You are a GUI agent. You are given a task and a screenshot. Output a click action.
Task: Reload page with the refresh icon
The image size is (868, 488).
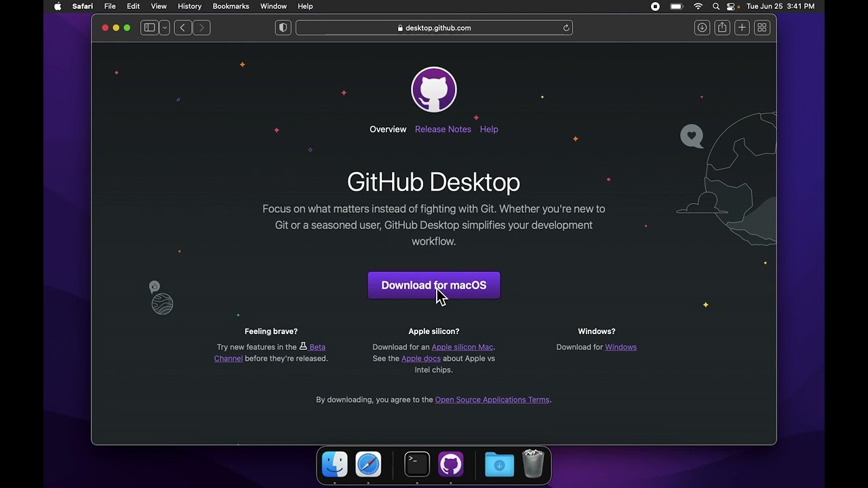tap(566, 28)
